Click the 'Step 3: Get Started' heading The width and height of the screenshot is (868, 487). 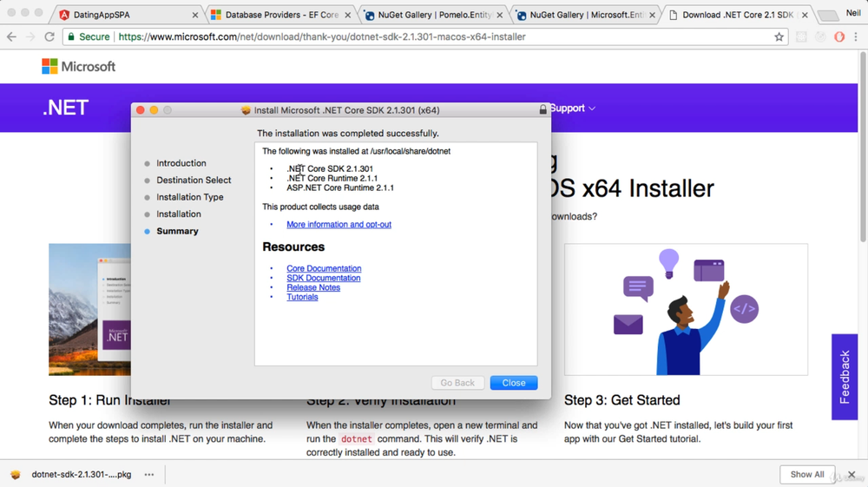(621, 400)
